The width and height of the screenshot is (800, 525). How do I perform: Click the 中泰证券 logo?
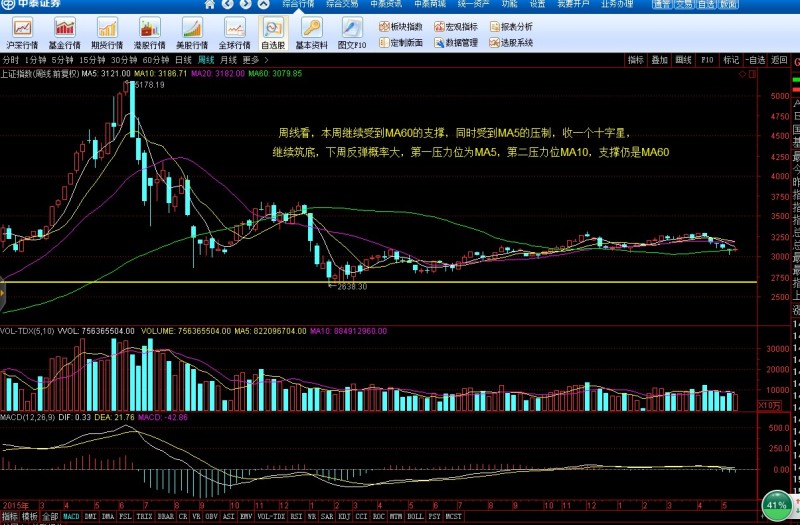click(31, 4)
